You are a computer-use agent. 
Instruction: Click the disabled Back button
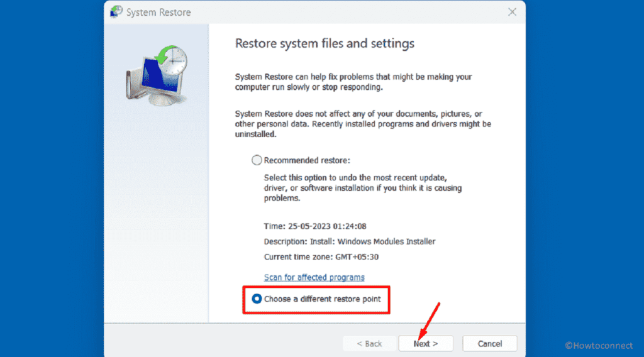[369, 343]
